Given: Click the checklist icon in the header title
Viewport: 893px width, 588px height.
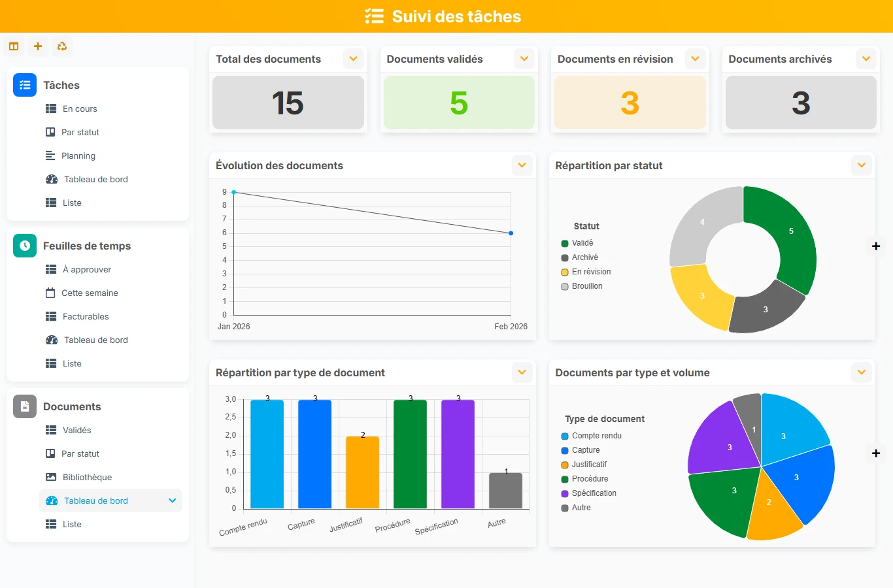Looking at the screenshot, I should pos(375,16).
